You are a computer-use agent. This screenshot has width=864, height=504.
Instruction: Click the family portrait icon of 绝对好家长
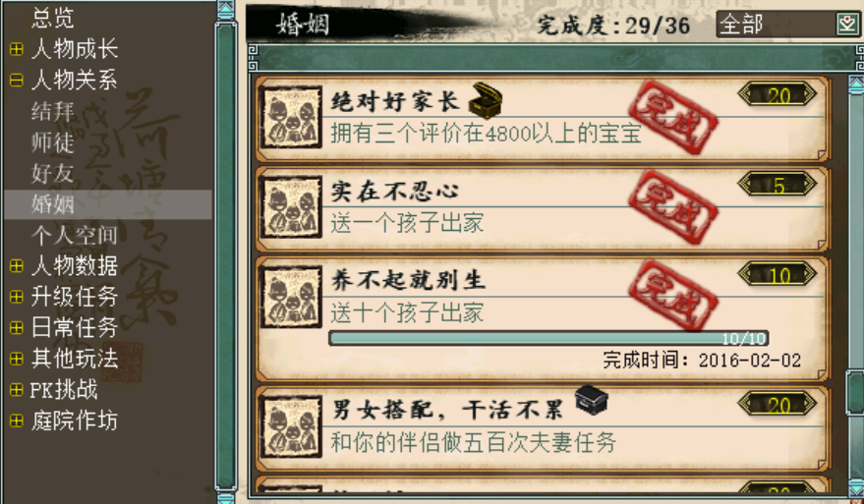click(290, 117)
